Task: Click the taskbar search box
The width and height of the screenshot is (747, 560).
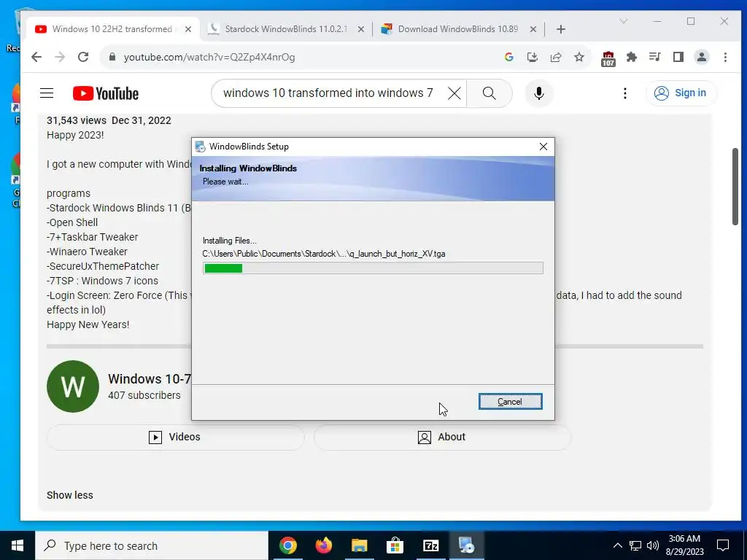Action: [152, 545]
